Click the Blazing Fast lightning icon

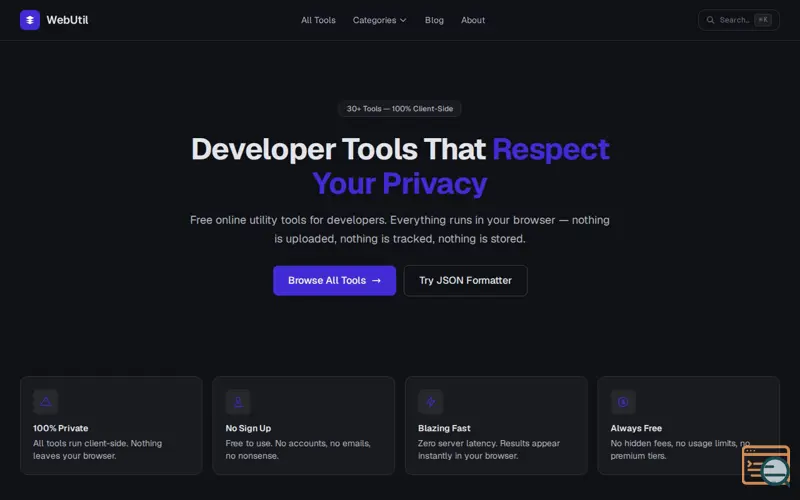(x=431, y=402)
